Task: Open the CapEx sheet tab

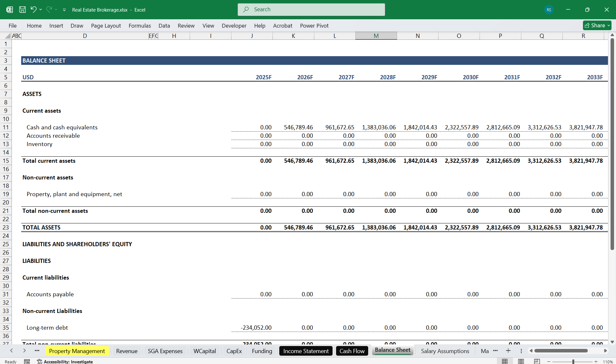Action: 234,351
